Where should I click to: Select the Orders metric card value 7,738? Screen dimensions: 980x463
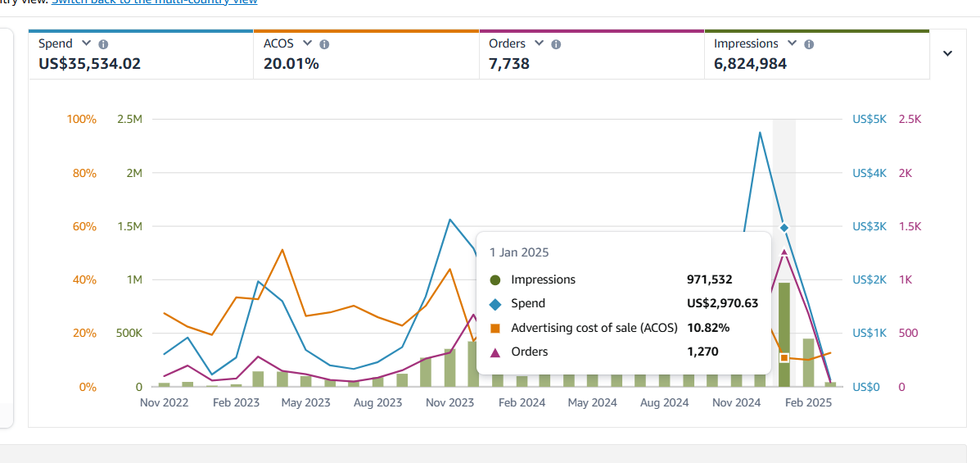click(x=509, y=63)
